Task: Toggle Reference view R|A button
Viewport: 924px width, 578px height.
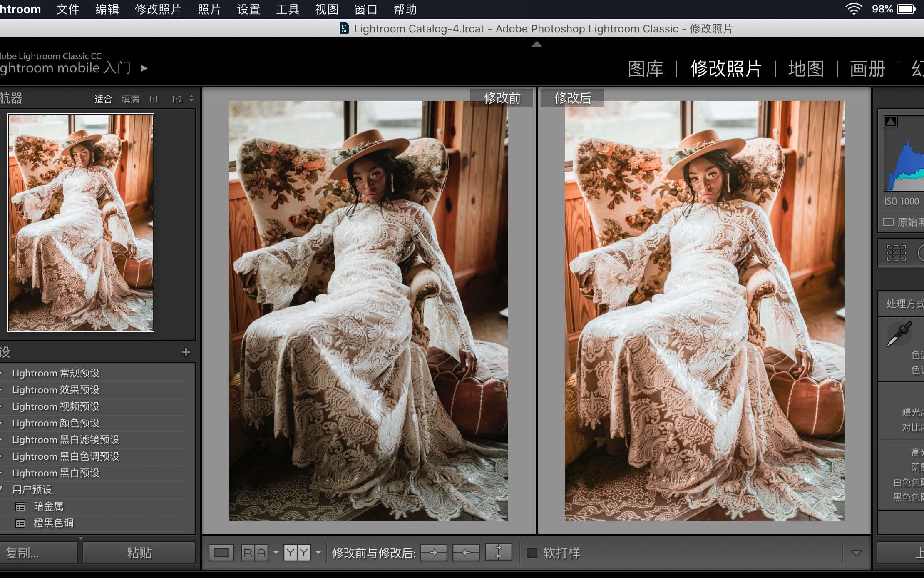Action: coord(255,553)
